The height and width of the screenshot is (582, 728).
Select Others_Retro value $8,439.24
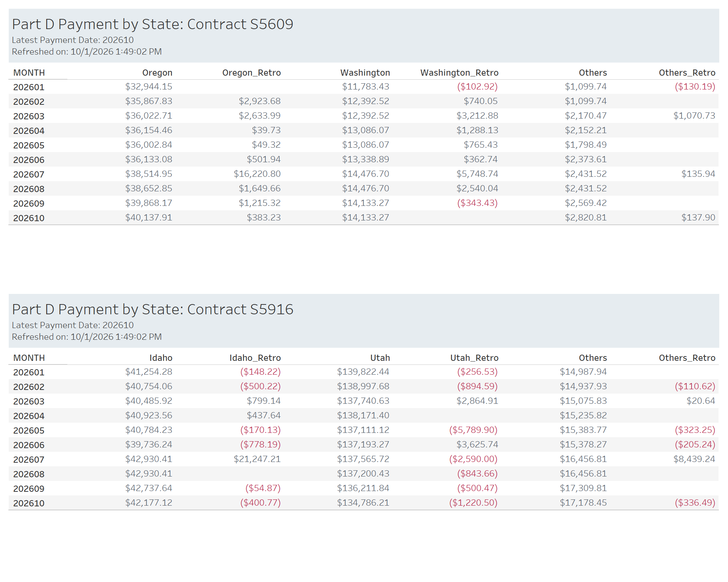[694, 459]
